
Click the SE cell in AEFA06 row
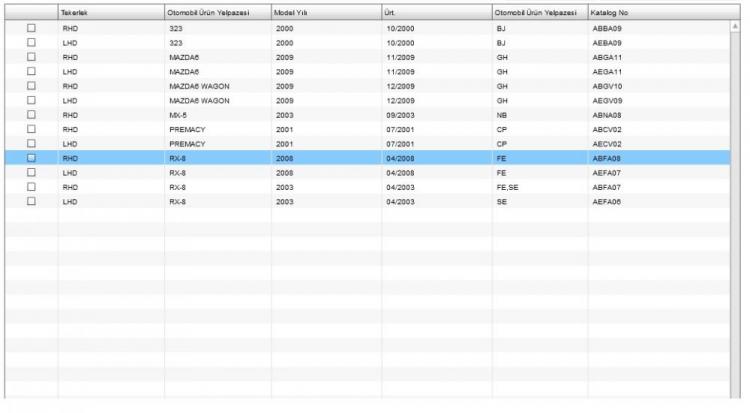coord(502,202)
